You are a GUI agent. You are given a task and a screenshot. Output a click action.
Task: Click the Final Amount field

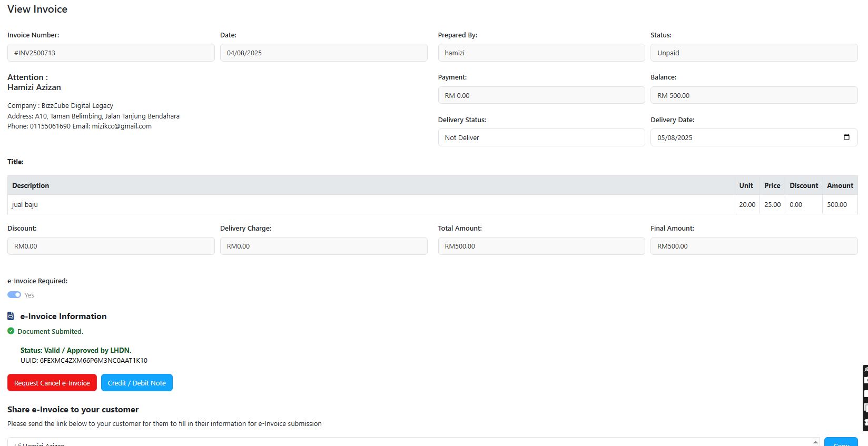pyautogui.click(x=754, y=246)
